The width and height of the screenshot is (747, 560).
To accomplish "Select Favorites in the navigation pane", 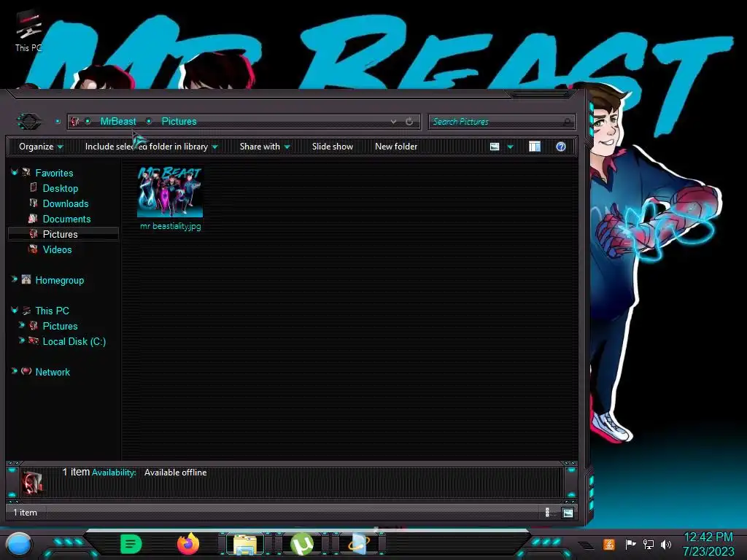I will pos(54,173).
